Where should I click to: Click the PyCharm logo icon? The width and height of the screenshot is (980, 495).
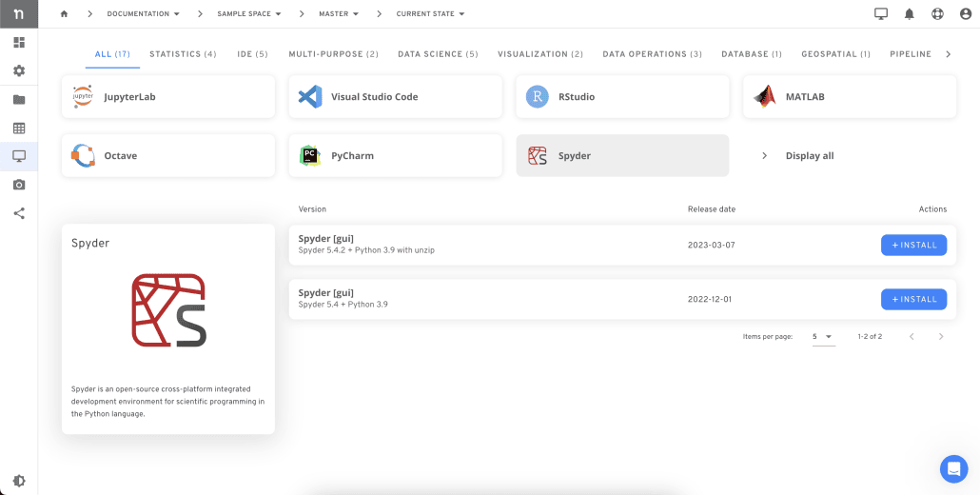[x=310, y=155]
